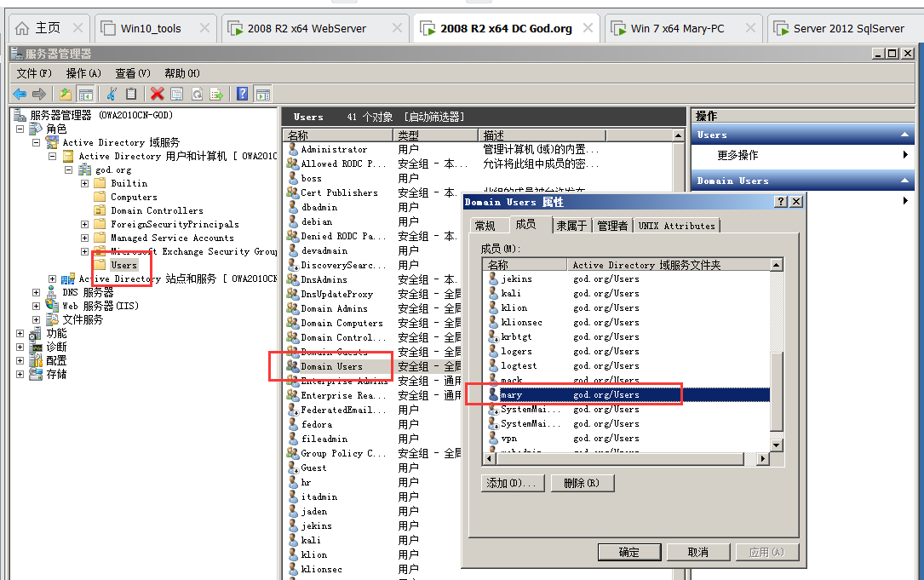Open the 查看(V) menu
The height and width of the screenshot is (580, 924).
133,73
